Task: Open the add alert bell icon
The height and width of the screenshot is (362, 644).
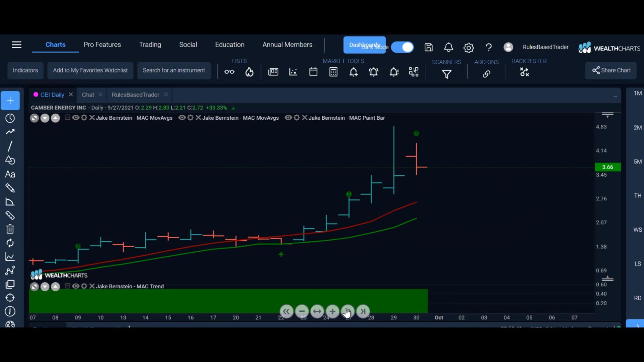Action: pyautogui.click(x=354, y=72)
